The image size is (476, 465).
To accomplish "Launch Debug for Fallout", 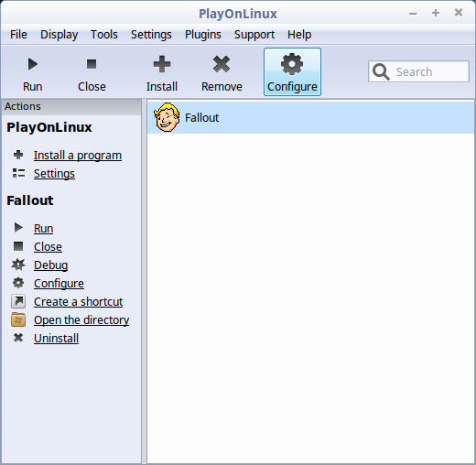I will (x=51, y=265).
